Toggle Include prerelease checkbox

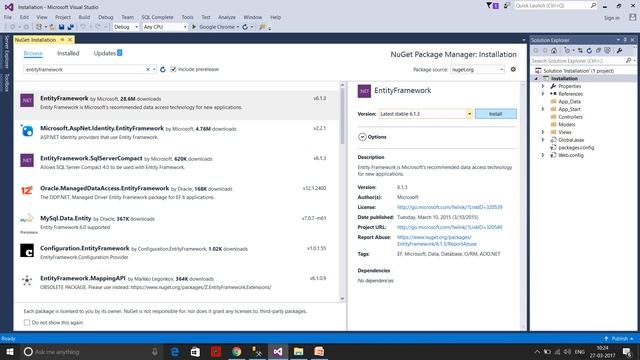[x=173, y=69]
